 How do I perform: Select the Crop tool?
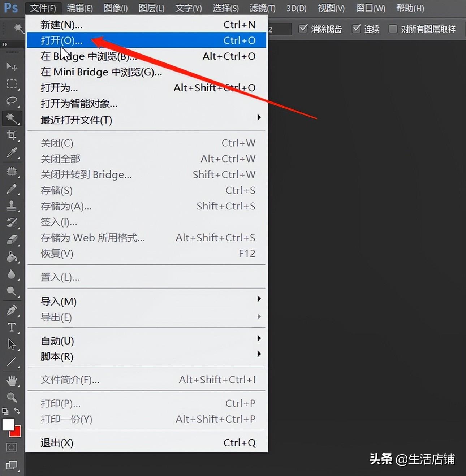click(x=12, y=135)
